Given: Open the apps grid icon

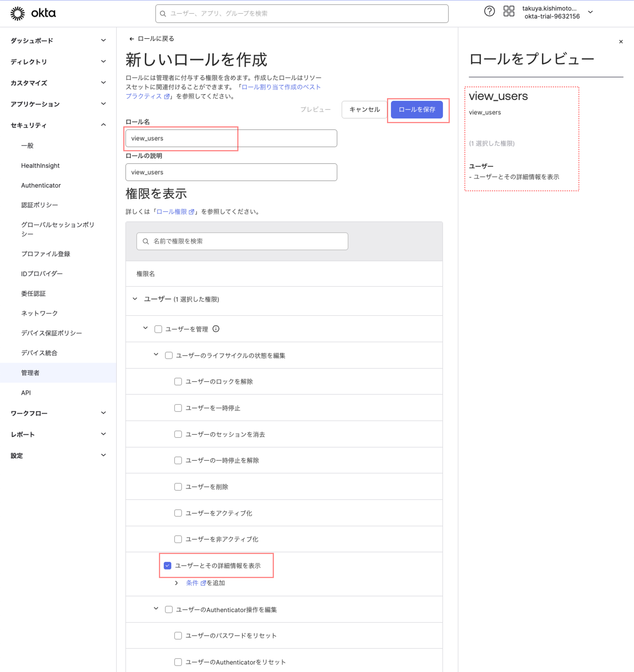Looking at the screenshot, I should click(509, 11).
